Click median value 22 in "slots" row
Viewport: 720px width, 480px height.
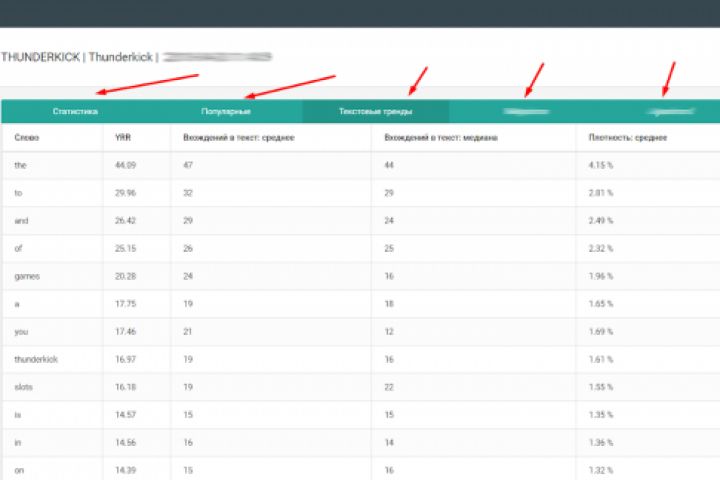click(x=389, y=387)
